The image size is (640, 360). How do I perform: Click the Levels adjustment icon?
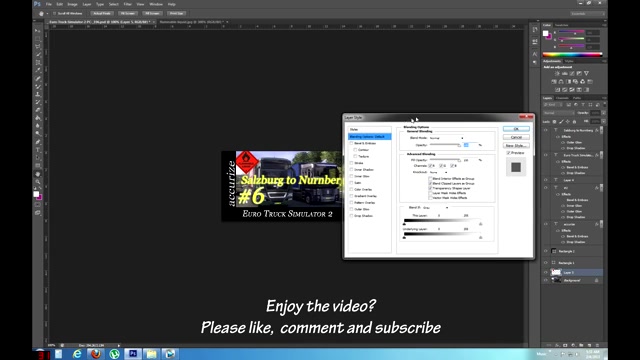pos(564,73)
